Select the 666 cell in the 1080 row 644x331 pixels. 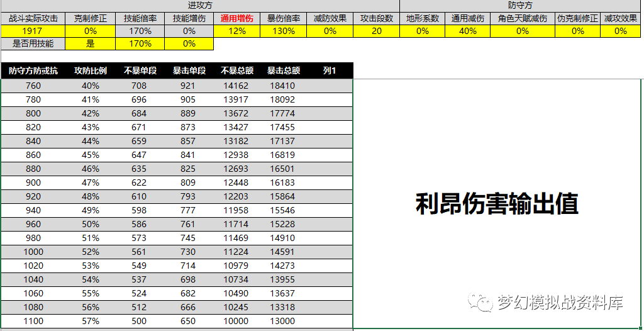(188, 307)
